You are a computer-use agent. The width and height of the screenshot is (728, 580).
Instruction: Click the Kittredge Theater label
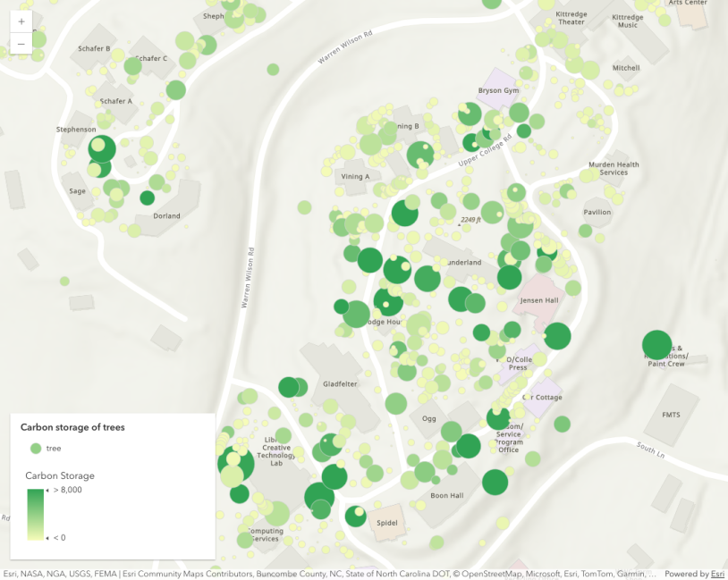coord(571,20)
